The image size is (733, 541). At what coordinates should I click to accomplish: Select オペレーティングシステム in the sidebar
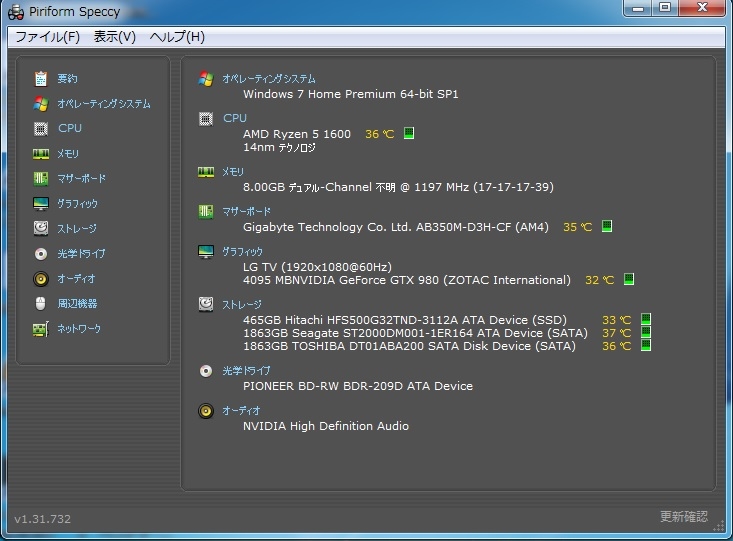(104, 104)
